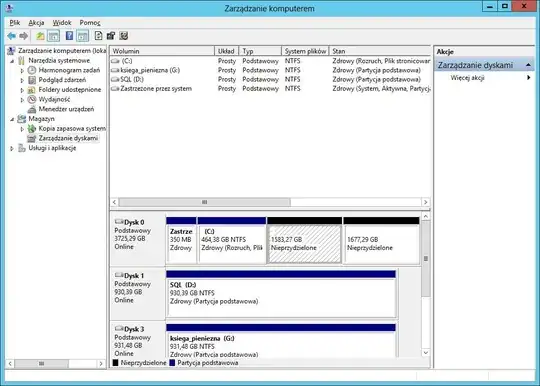The width and height of the screenshot is (540, 386).
Task: Select the ksiega_pieniezna (G:) partition block on Dysk 3
Action: click(281, 341)
